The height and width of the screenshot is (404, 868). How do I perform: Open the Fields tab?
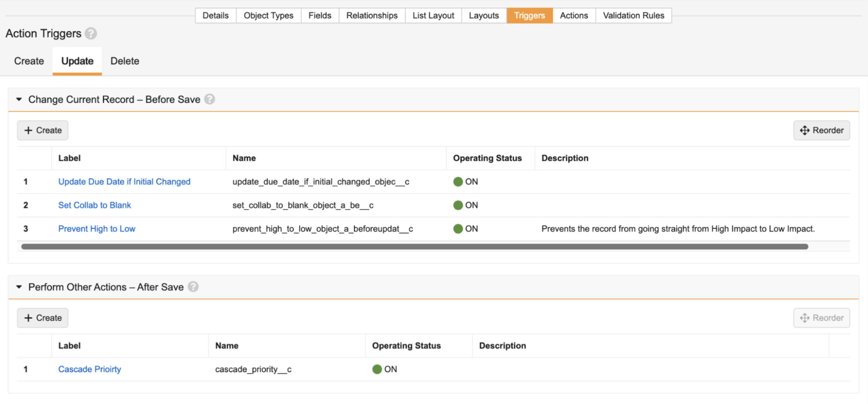(x=319, y=15)
